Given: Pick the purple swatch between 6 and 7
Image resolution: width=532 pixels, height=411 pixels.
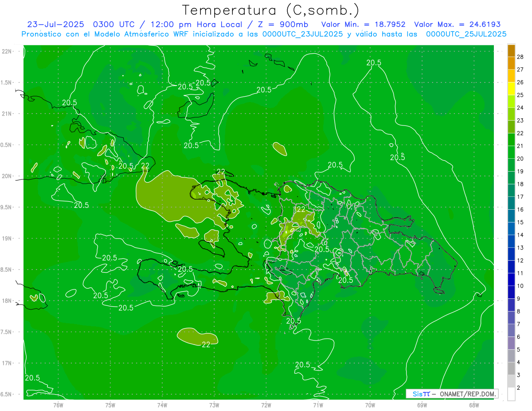Looking at the screenshot, I should 511,330.
